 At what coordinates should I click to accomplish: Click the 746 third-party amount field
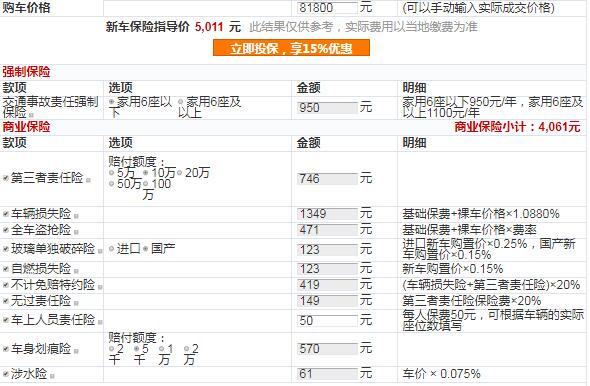coord(327,179)
